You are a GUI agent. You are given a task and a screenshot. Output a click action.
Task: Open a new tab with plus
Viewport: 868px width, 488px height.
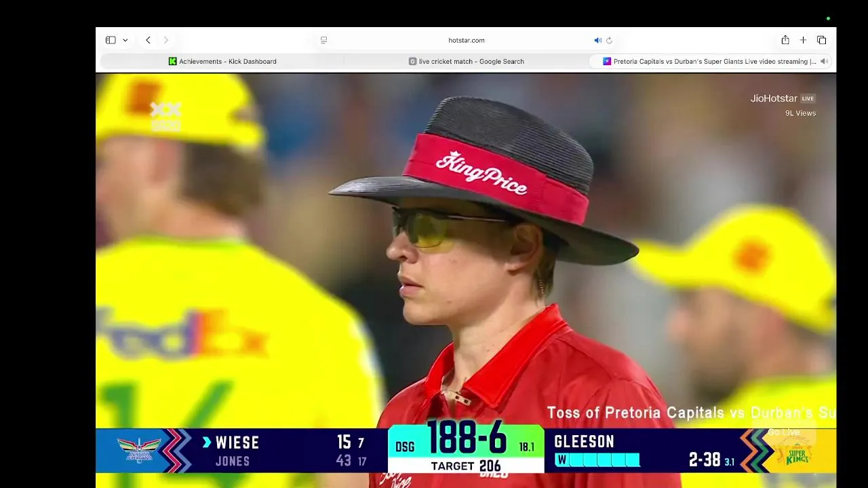pyautogui.click(x=803, y=40)
